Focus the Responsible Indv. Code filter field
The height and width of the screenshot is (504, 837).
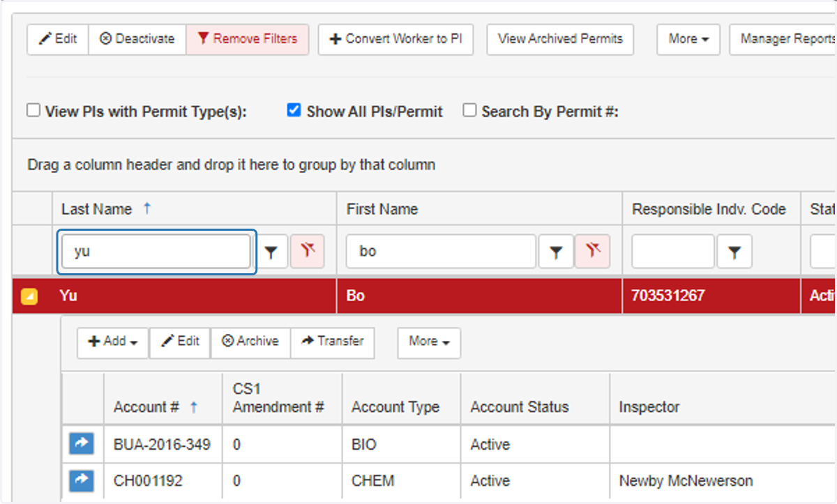[673, 252]
